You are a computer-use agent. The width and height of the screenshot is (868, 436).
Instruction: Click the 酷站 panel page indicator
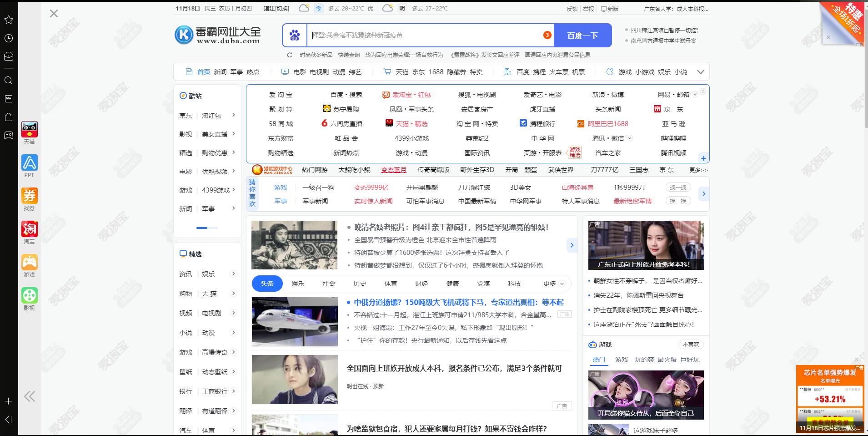click(207, 228)
